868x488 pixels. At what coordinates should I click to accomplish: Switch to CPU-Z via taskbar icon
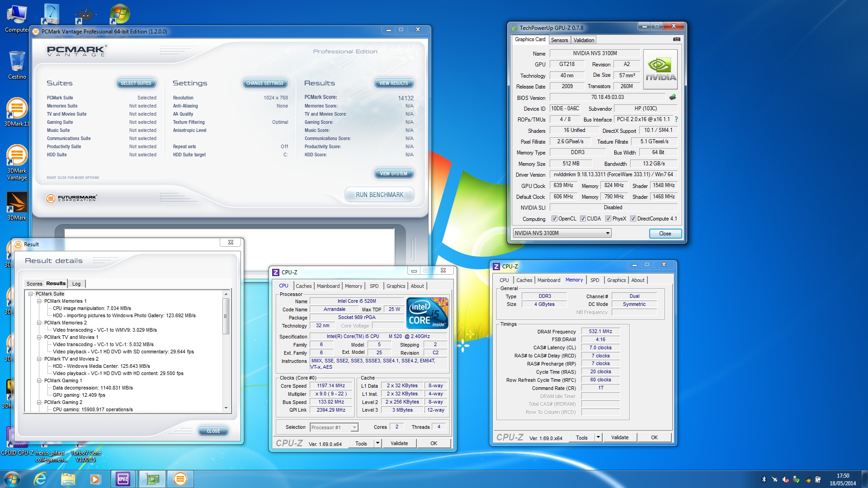(x=123, y=479)
